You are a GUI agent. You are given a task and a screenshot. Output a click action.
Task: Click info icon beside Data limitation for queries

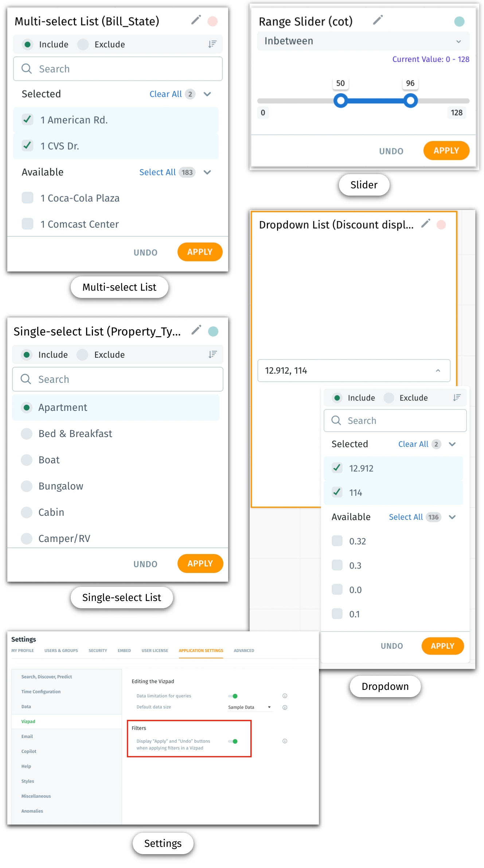coord(285,696)
